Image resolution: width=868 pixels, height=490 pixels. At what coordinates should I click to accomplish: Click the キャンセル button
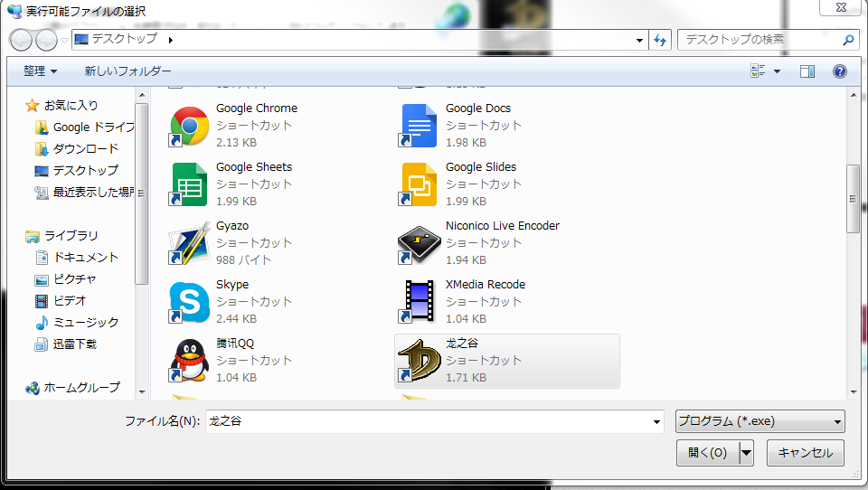click(x=806, y=453)
